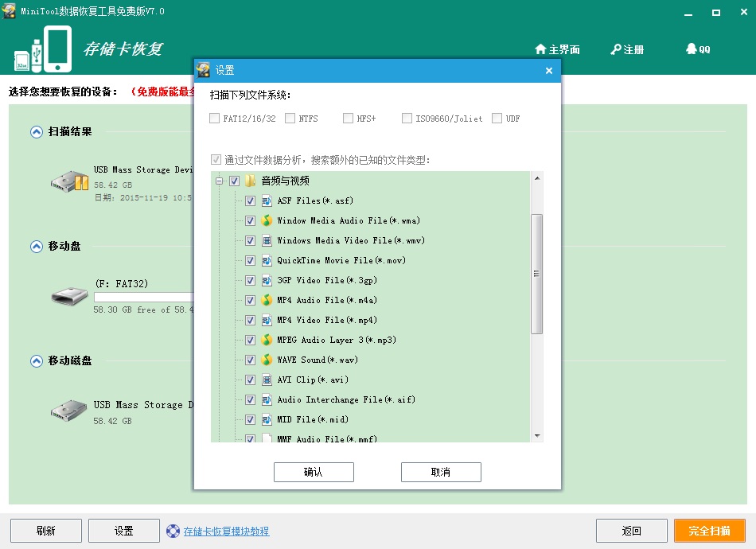Click the MID File icon
Screen dimensions: 756x549
(267, 419)
